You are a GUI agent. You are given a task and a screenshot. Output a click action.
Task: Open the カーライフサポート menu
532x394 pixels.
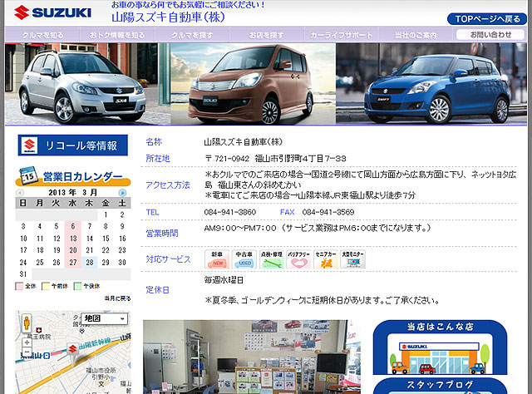click(341, 35)
